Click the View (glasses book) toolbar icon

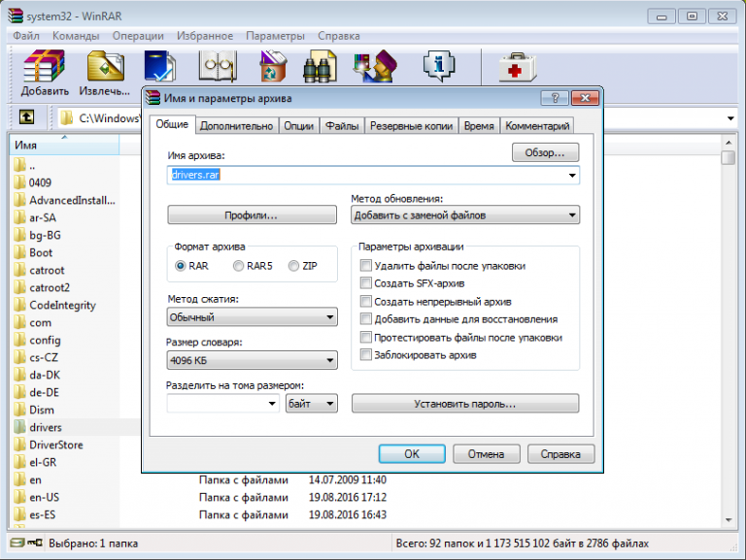[218, 66]
